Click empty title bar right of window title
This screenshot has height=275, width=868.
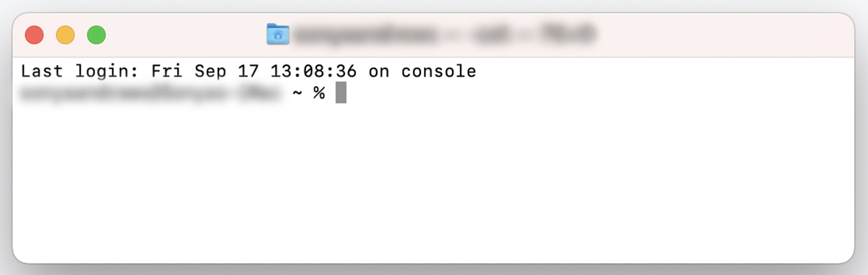click(723, 35)
